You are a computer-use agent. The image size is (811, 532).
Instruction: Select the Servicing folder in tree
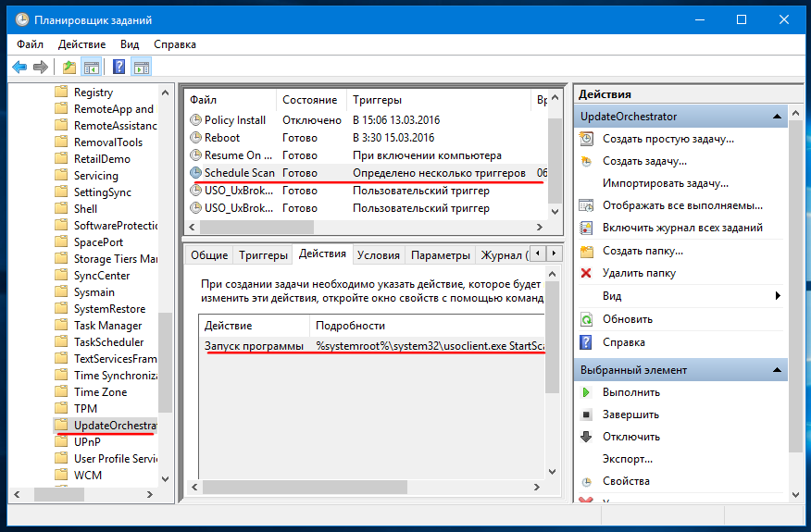pos(96,175)
